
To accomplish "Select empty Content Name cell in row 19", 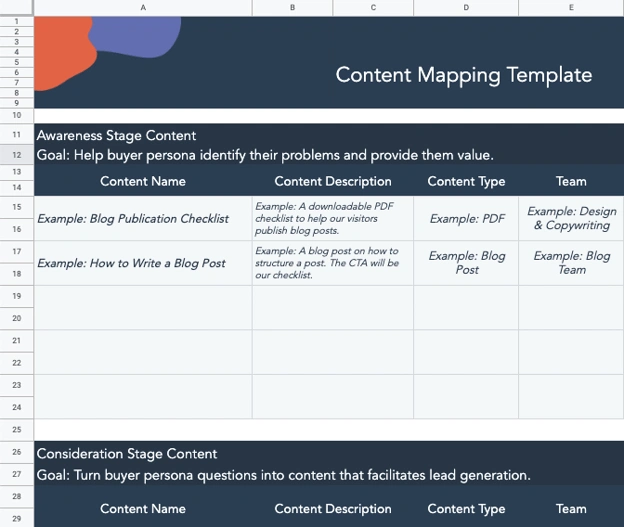I will [x=143, y=307].
